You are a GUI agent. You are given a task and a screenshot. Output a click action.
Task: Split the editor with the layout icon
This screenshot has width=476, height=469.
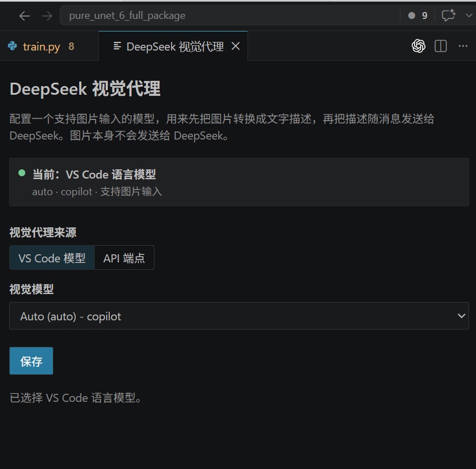pos(440,46)
